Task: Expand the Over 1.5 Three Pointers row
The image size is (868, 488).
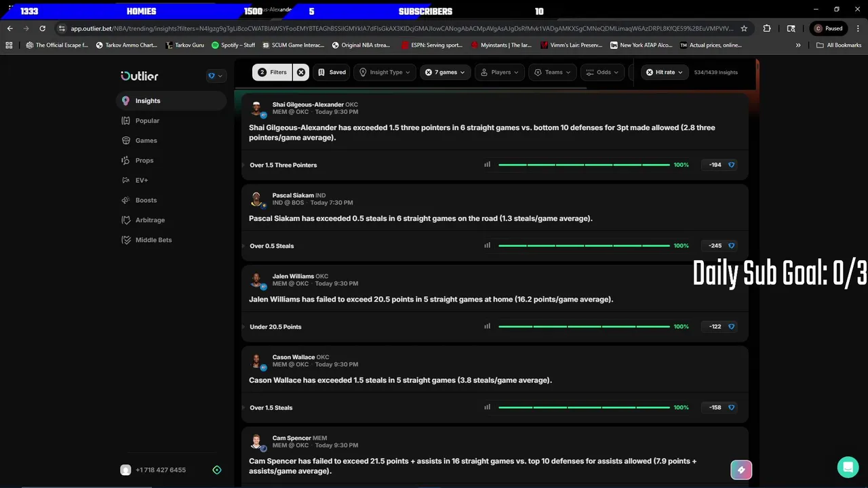Action: click(x=245, y=165)
